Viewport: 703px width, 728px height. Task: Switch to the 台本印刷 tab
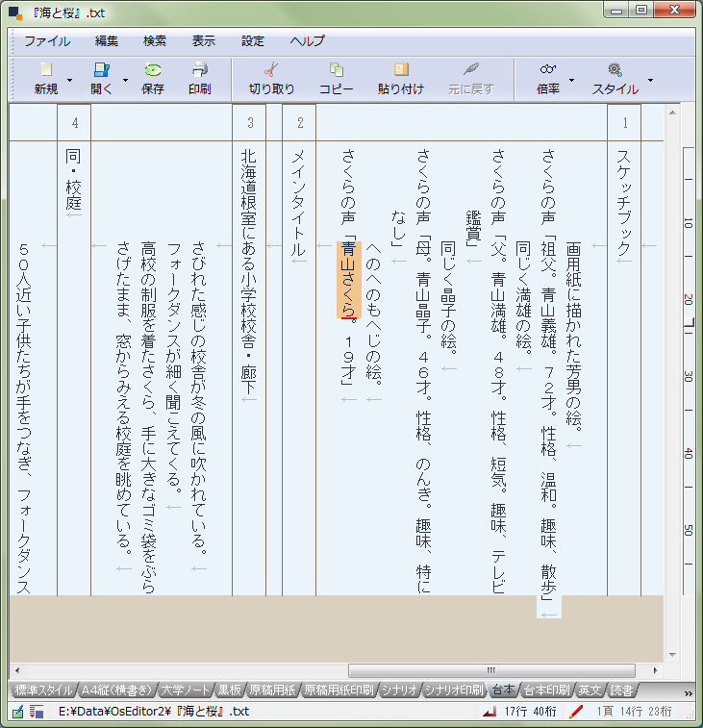(546, 690)
